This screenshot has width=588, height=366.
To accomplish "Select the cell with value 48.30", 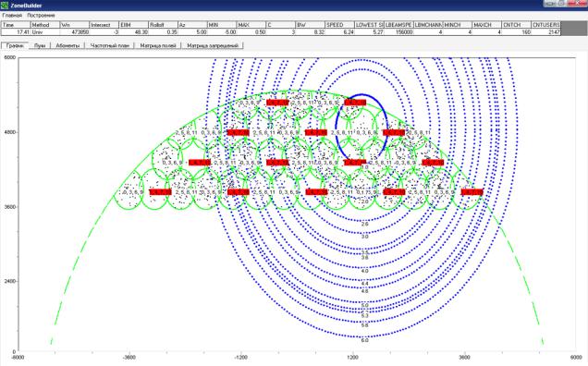I will (133, 32).
